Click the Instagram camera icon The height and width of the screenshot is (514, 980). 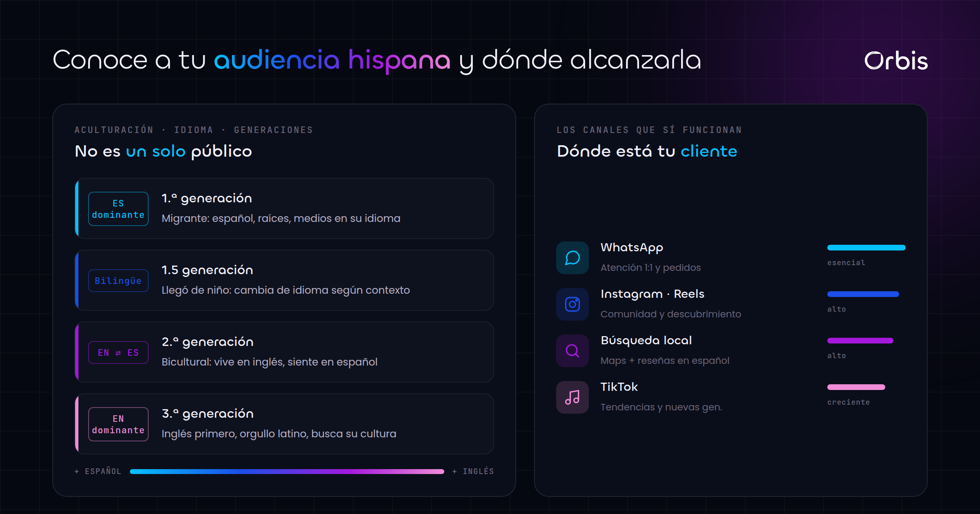(572, 304)
